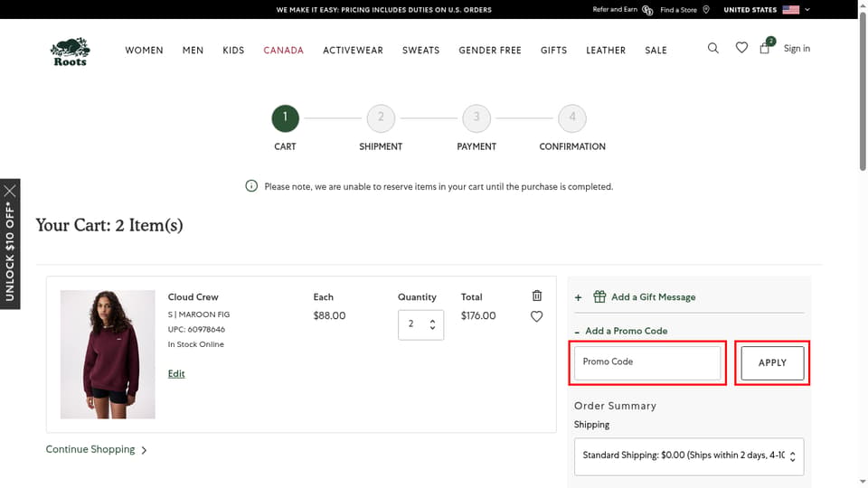
Task: Click the S | MAROON FIG text
Action: point(199,314)
